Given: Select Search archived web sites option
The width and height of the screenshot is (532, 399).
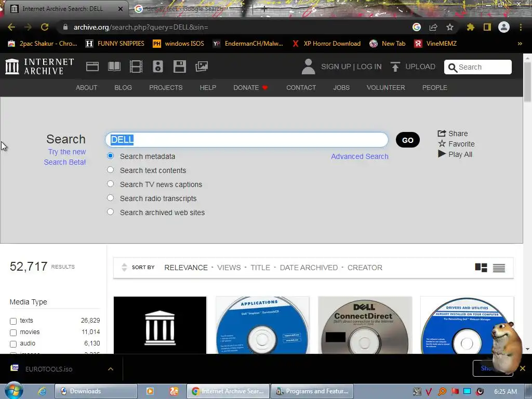Looking at the screenshot, I should click(110, 212).
